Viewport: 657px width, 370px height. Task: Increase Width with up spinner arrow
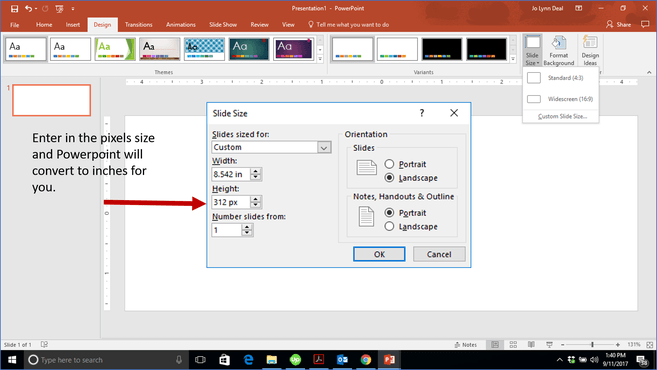tap(256, 171)
